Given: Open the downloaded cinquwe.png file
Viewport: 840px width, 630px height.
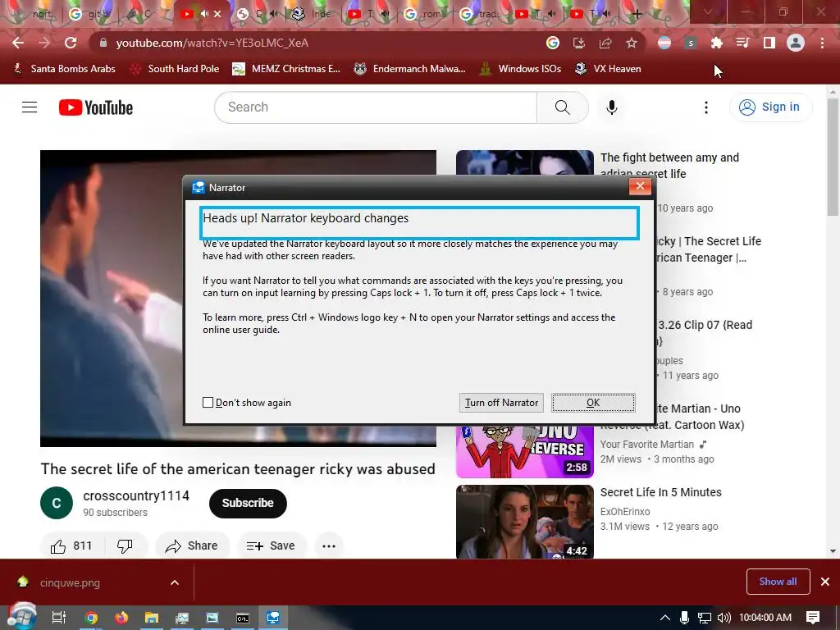Looking at the screenshot, I should pos(70,582).
